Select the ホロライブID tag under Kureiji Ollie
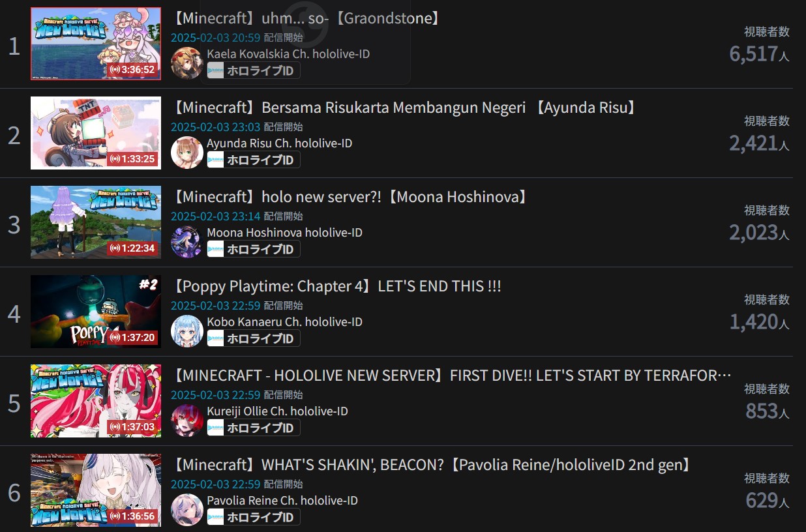The width and height of the screenshot is (806, 532). point(254,428)
